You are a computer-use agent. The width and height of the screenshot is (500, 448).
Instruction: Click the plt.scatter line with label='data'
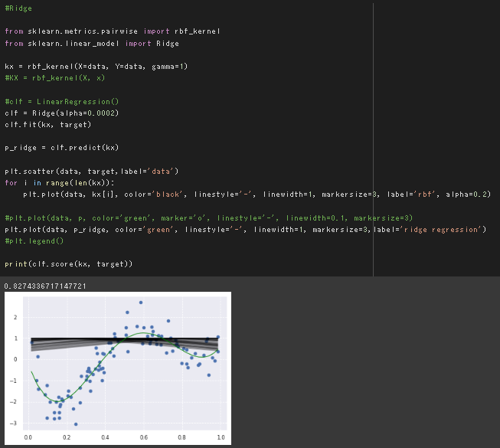pos(91,170)
